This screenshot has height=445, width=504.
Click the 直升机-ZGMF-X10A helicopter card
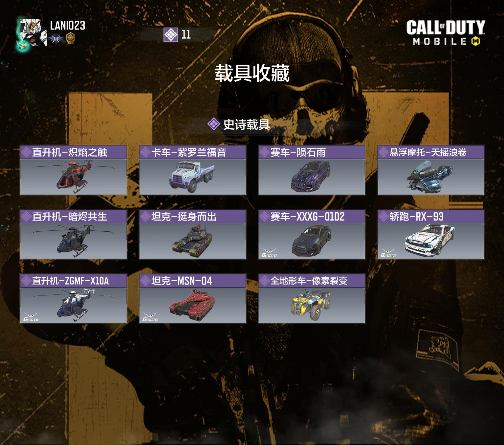(x=74, y=299)
